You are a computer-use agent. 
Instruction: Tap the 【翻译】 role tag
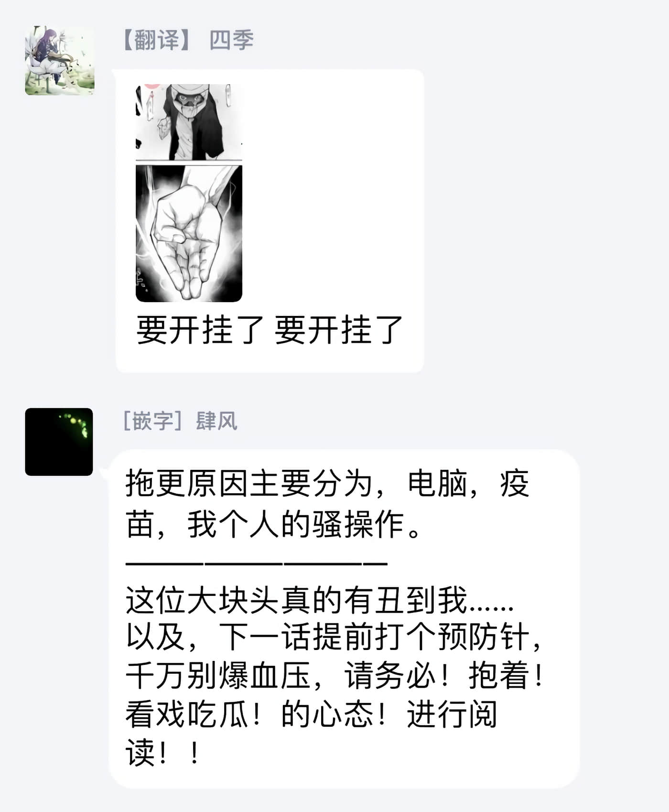point(158,40)
